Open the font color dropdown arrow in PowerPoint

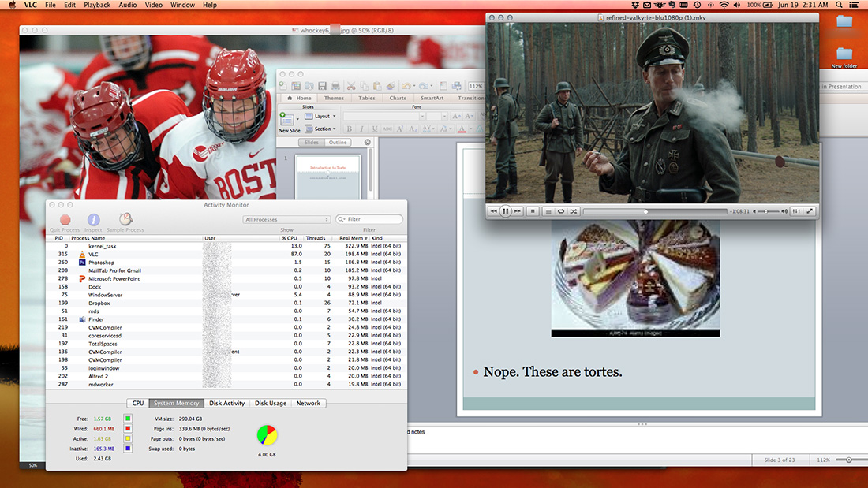(x=470, y=129)
